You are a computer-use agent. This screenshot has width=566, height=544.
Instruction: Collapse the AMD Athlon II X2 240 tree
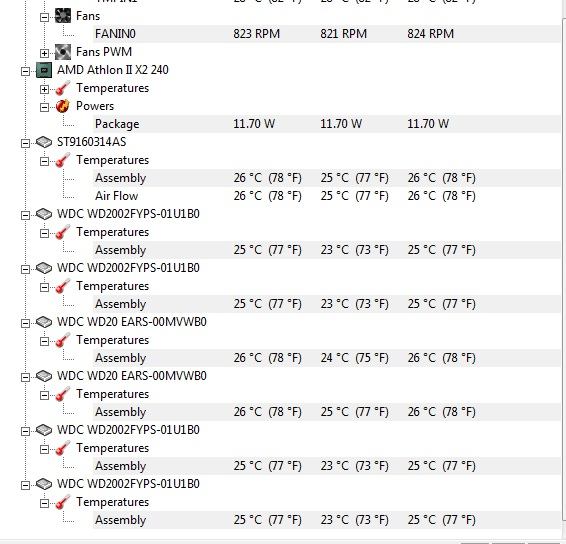(25, 71)
